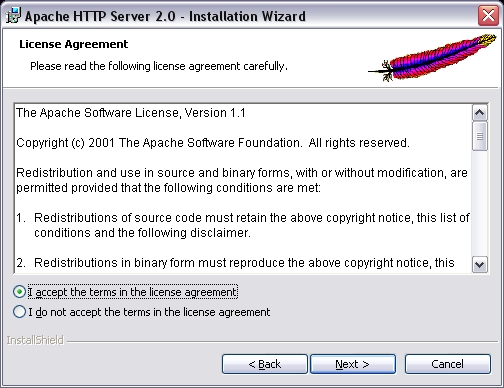Click the installer icon in title bar

13,16
